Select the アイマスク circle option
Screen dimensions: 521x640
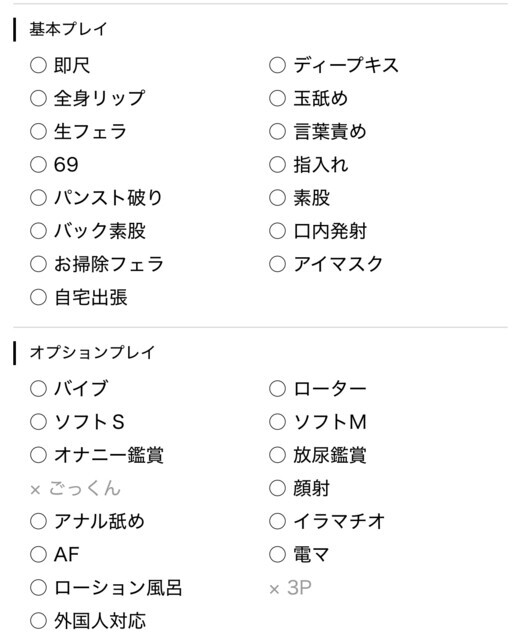(x=277, y=264)
